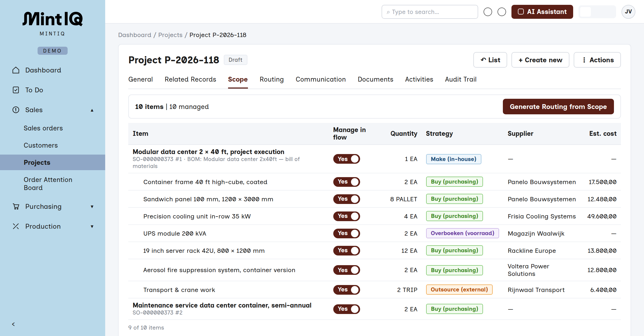The image size is (644, 336).
Task: Switch to the Routing tab
Action: [272, 79]
